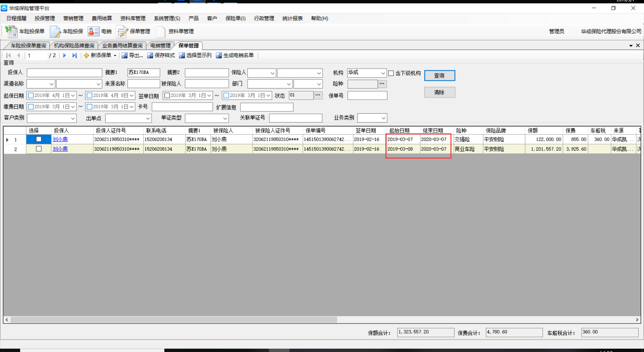The image size is (644, 352).
Task: Expand the 机构 dropdown showing 华成
Action: (383, 73)
